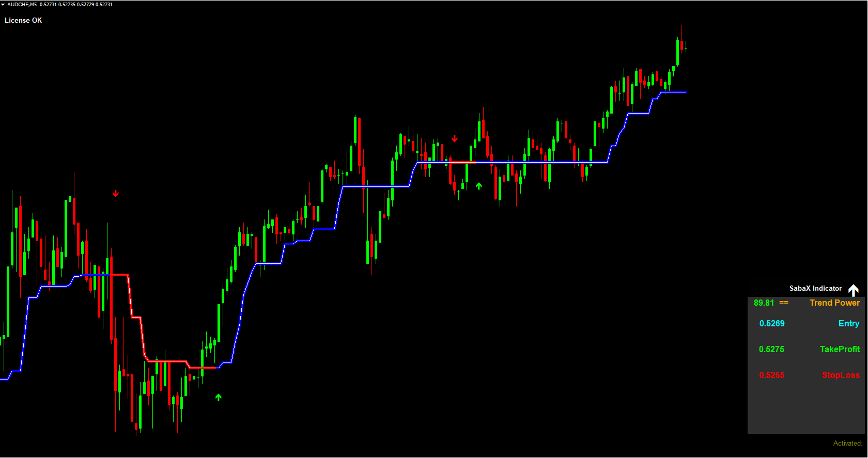Click the lowest green buy arrow signal
Image resolution: width=868 pixels, height=458 pixels.
click(219, 397)
